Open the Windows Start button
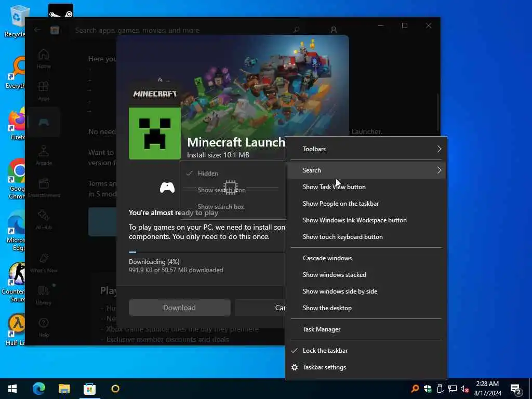The image size is (532, 399). pyautogui.click(x=12, y=389)
